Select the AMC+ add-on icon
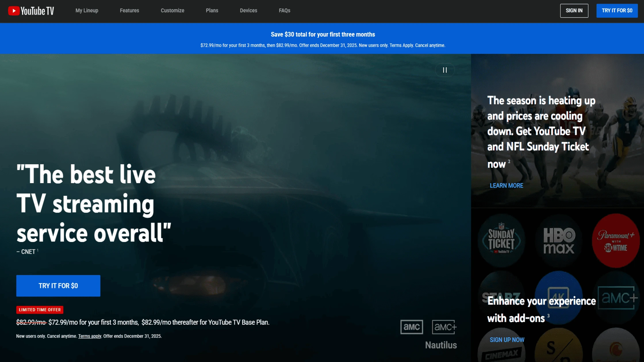The image size is (644, 362). (616, 297)
